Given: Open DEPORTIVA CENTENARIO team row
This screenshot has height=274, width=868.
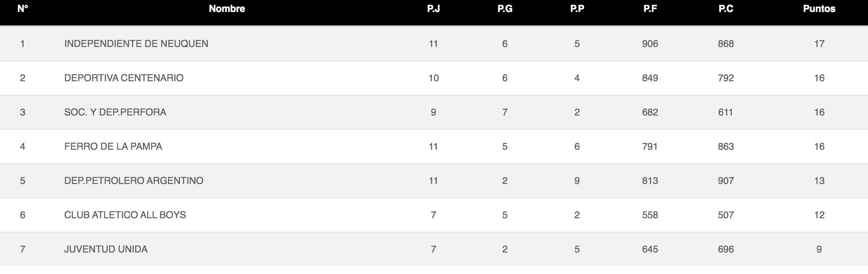Looking at the screenshot, I should pyautogui.click(x=434, y=78).
